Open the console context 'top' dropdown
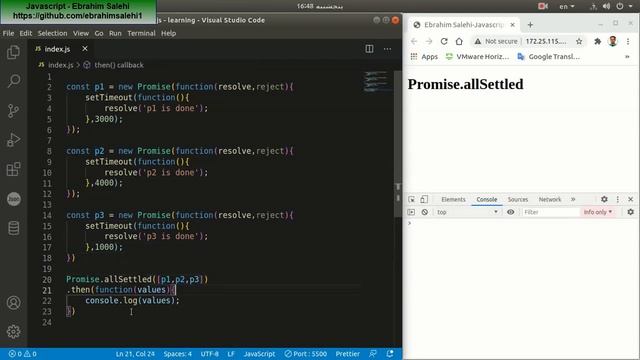The height and width of the screenshot is (360, 640). 468,212
